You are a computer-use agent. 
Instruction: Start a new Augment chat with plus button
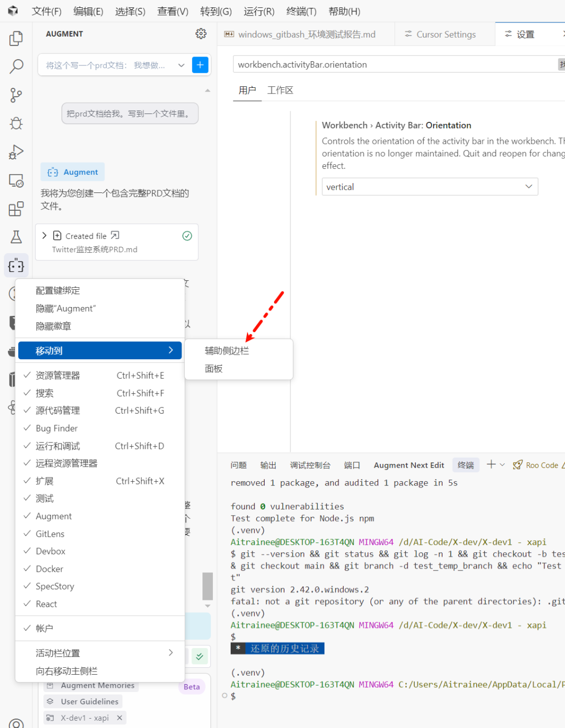point(200,65)
